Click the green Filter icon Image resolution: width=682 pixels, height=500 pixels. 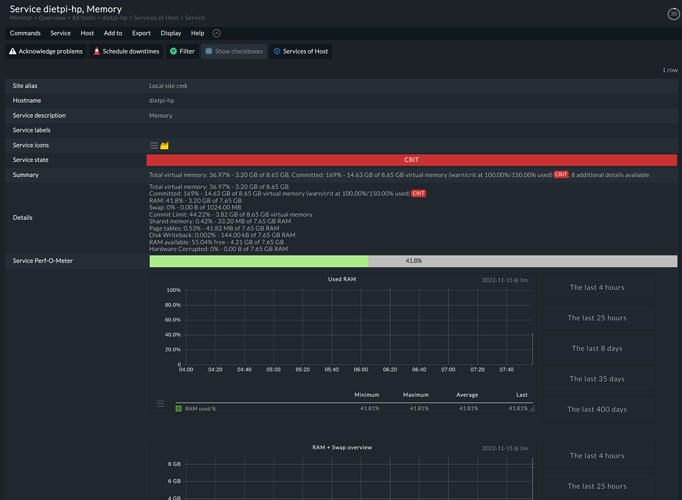coord(173,51)
